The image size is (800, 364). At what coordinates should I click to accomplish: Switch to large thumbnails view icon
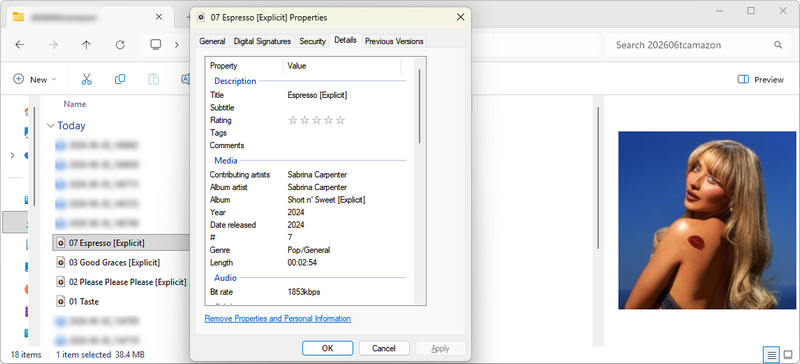[x=788, y=354]
